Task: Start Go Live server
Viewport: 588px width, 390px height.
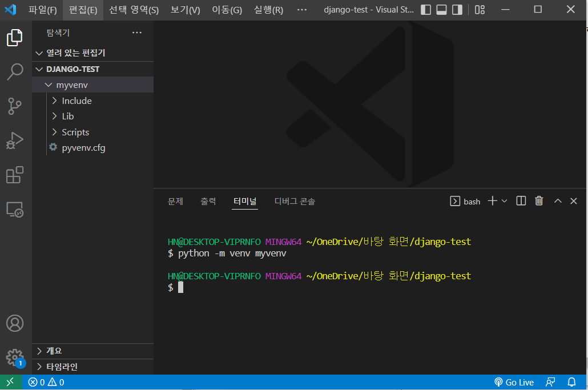Action: pos(514,382)
